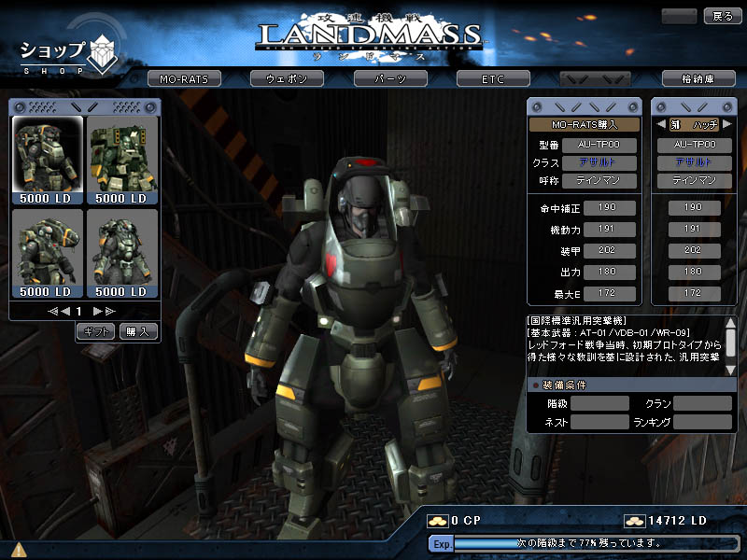Screen dimensions: 747x560
Task: Click the blank button beside 戻る
Action: pos(680,16)
